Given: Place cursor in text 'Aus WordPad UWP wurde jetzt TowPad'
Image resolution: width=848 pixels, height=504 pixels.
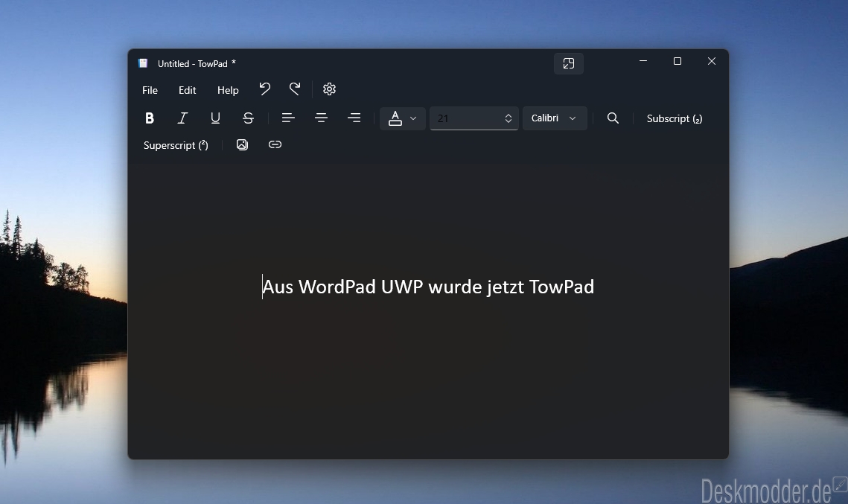Looking at the screenshot, I should [x=428, y=287].
